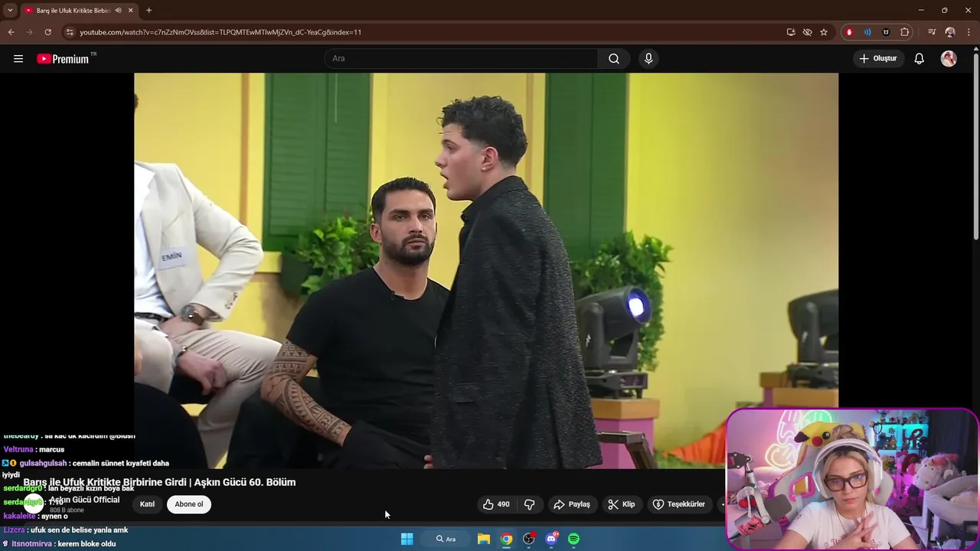The width and height of the screenshot is (980, 551).
Task: Switch to Chrome in the taskbar
Action: pyautogui.click(x=506, y=539)
